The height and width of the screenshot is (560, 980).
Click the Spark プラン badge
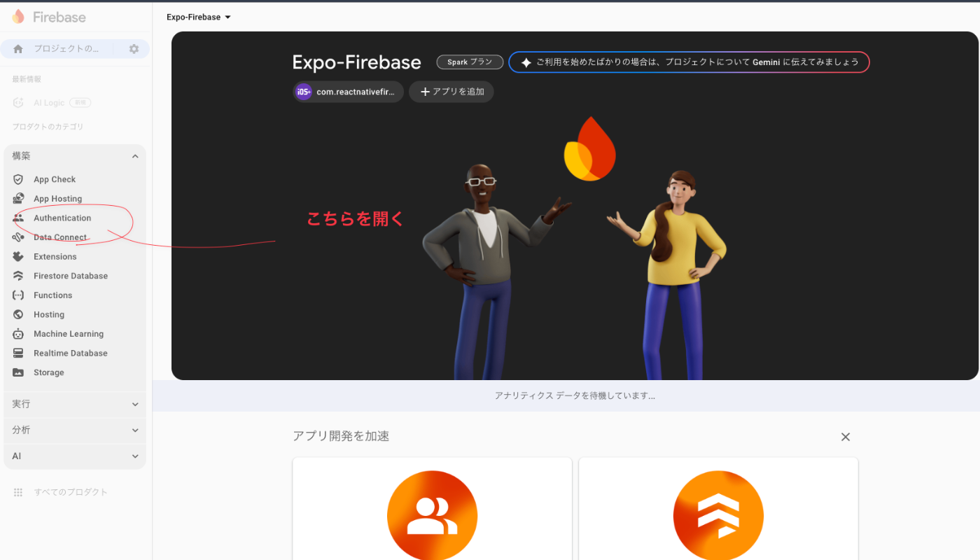pyautogui.click(x=470, y=62)
